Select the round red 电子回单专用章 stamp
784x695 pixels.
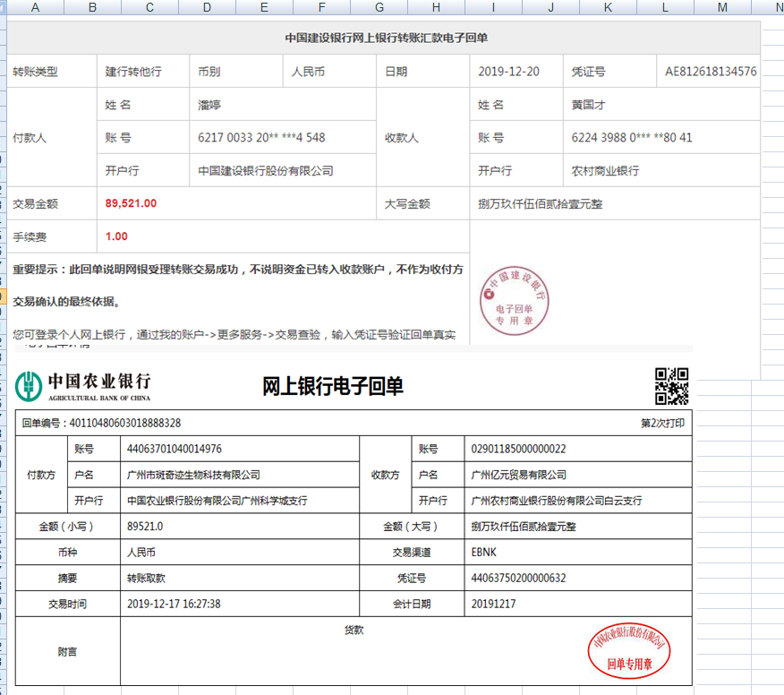515,299
